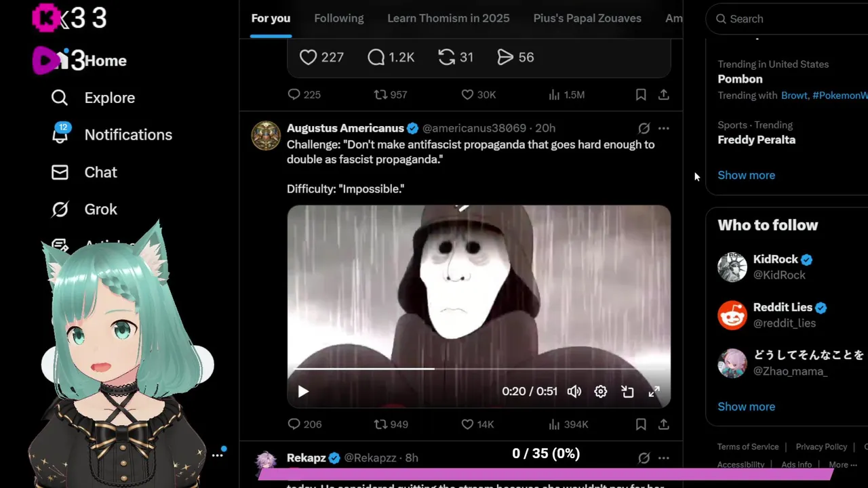Bookmark the post with 1.5M views
This screenshot has height=488, width=868.
click(641, 95)
